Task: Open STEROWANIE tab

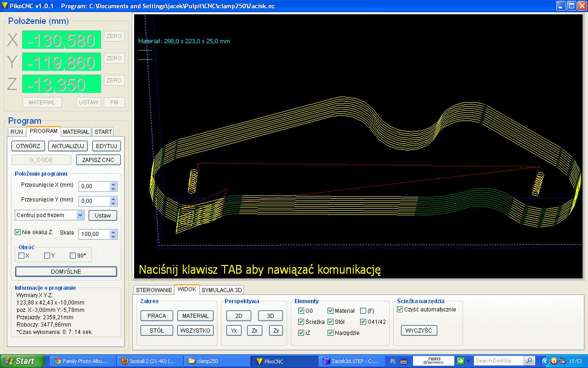Action: pyautogui.click(x=154, y=290)
